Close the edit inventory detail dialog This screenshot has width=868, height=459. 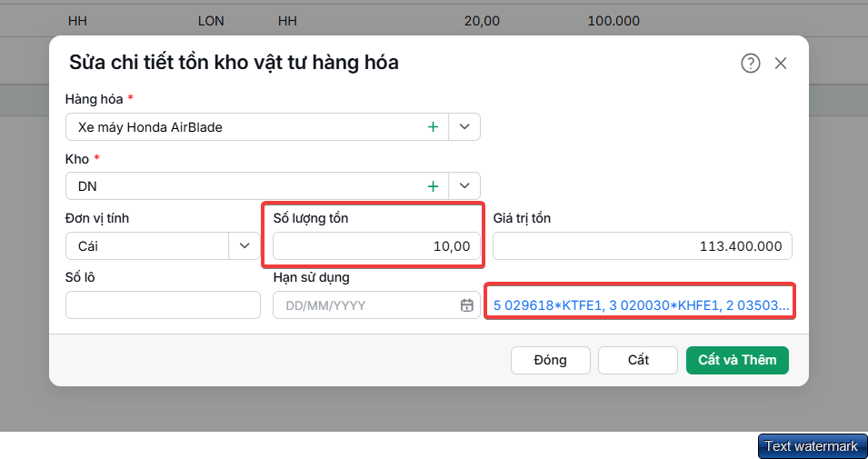pos(781,64)
